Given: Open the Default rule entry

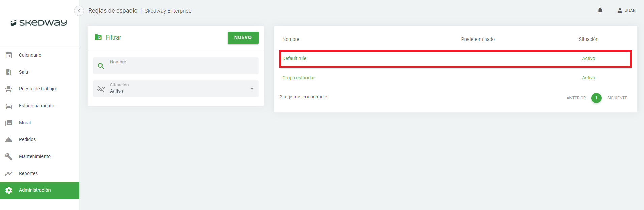Looking at the screenshot, I should tap(294, 58).
